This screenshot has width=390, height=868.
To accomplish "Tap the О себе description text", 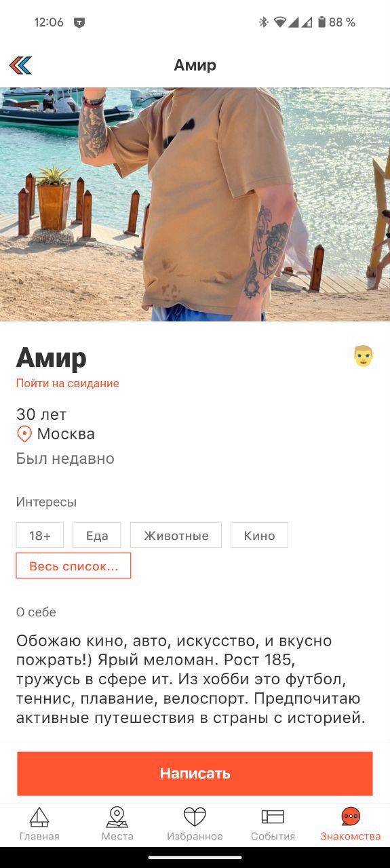I will (192, 679).
